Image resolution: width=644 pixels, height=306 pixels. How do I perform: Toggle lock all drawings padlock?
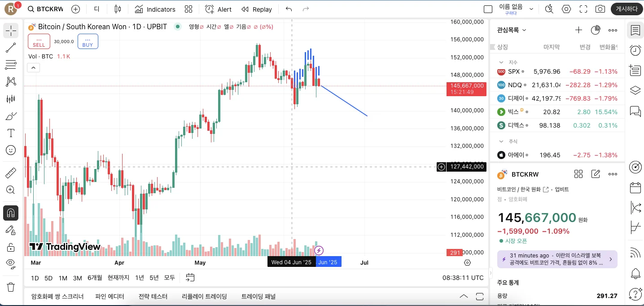(11, 247)
